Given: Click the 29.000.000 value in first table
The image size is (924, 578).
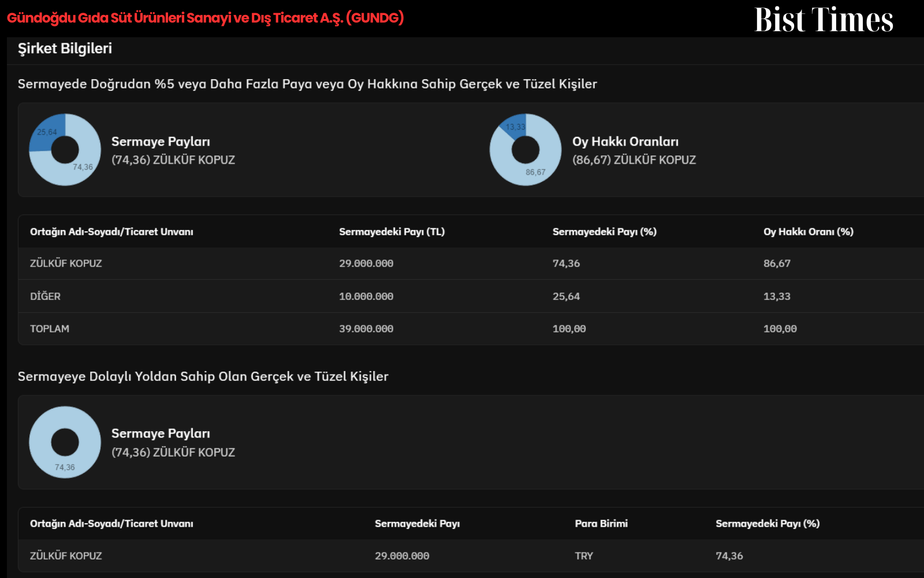Looking at the screenshot, I should pyautogui.click(x=366, y=264).
